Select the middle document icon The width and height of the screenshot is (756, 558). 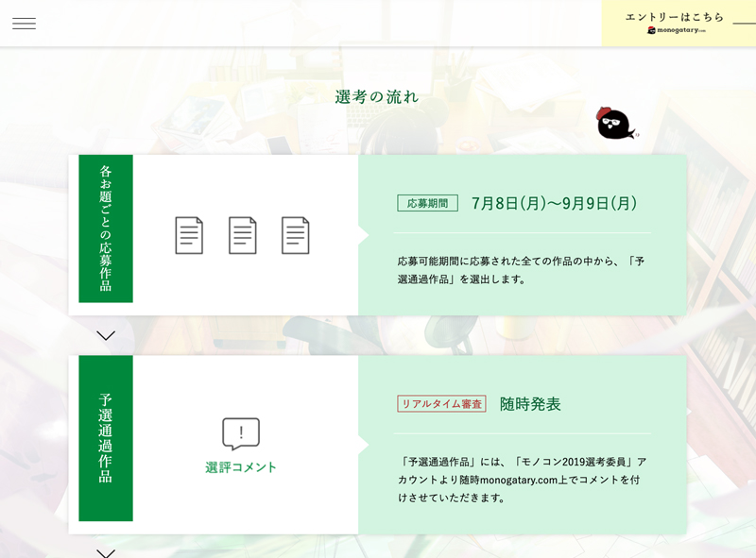point(243,235)
